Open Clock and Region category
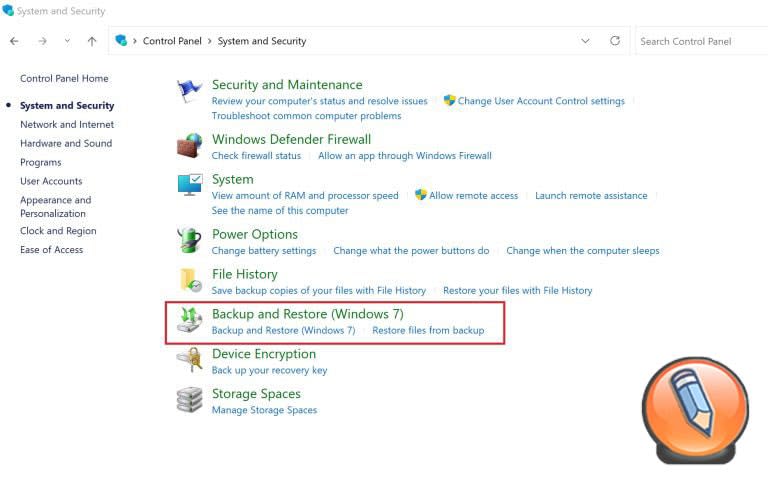The height and width of the screenshot is (484, 768). 58,231
